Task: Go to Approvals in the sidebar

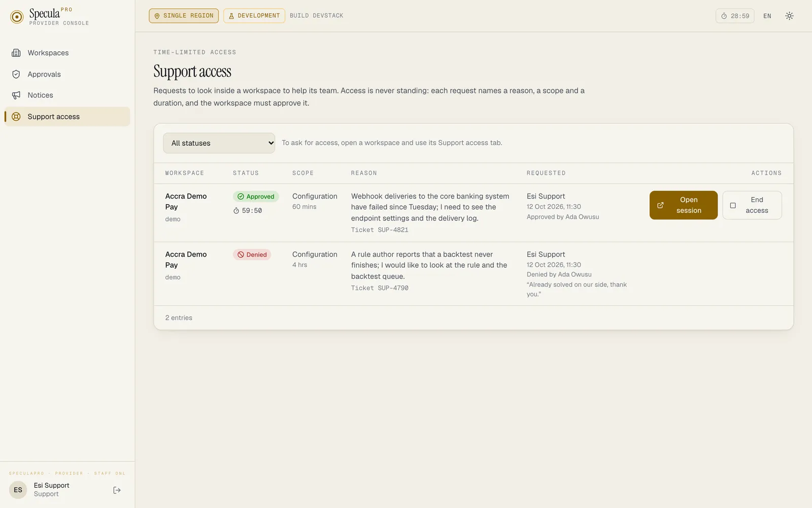Action: 67,74
